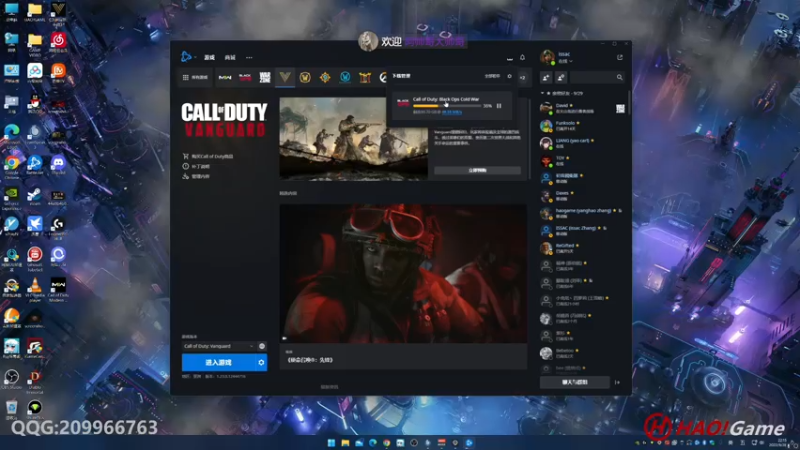
Task: Open the patch notes link with the clock icon
Action: coord(196,166)
